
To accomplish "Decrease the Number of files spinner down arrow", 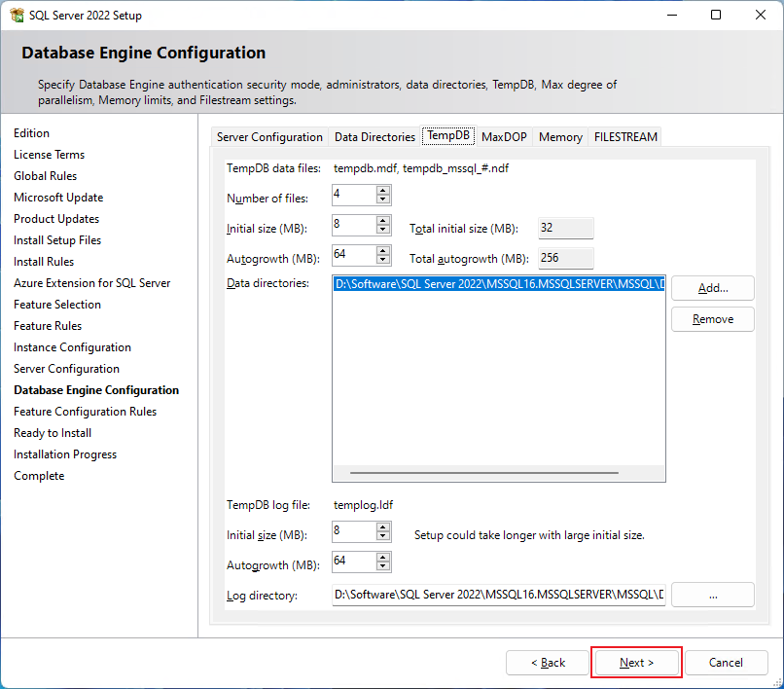I will (383, 199).
